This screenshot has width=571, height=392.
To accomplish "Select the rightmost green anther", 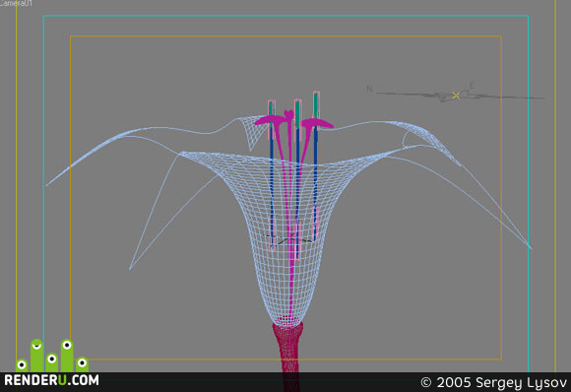I will pos(316,105).
